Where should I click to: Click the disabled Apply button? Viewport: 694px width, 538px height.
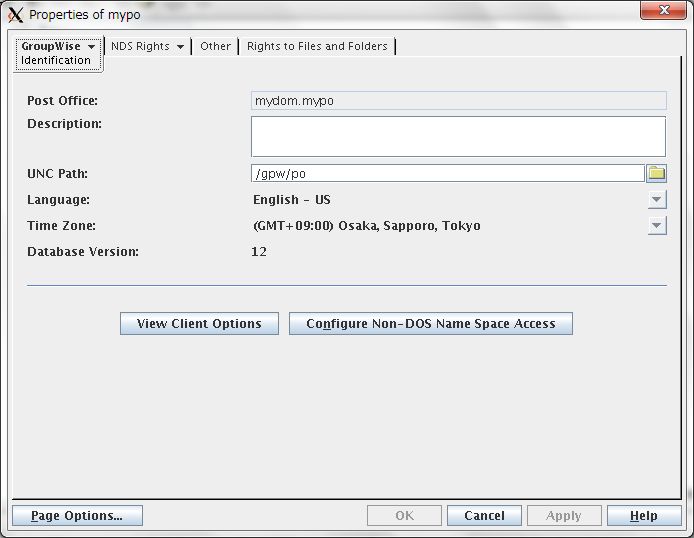point(564,515)
